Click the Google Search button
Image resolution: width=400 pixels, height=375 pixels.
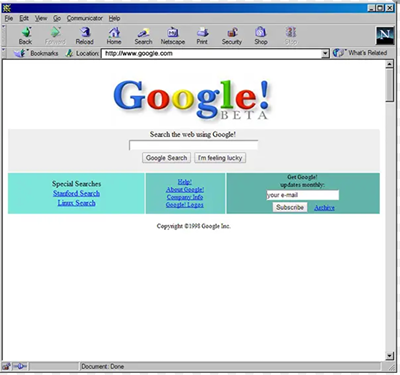click(166, 158)
